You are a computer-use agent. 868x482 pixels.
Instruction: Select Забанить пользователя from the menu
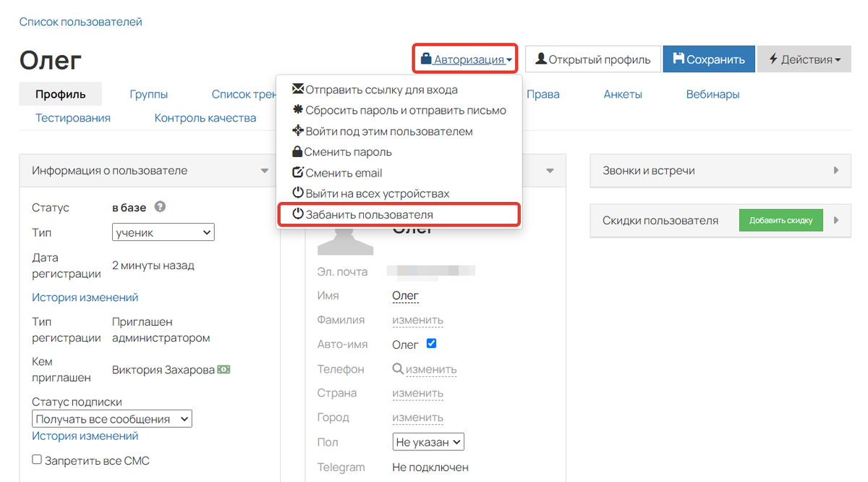pos(369,215)
